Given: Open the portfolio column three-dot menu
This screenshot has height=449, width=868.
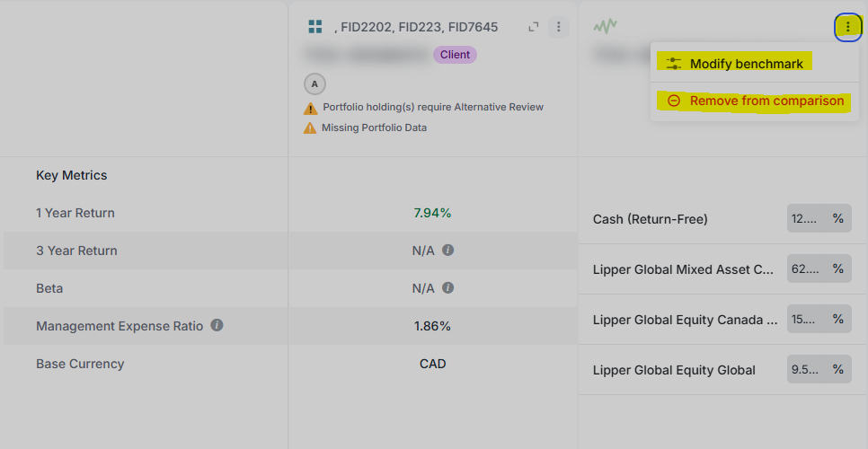Looking at the screenshot, I should pos(559,27).
